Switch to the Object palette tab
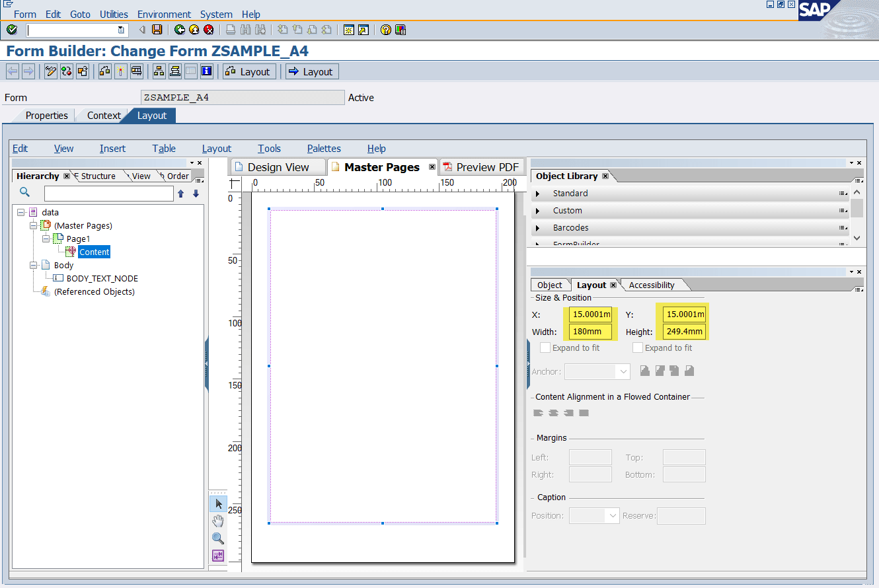This screenshot has width=879, height=588. tap(549, 285)
